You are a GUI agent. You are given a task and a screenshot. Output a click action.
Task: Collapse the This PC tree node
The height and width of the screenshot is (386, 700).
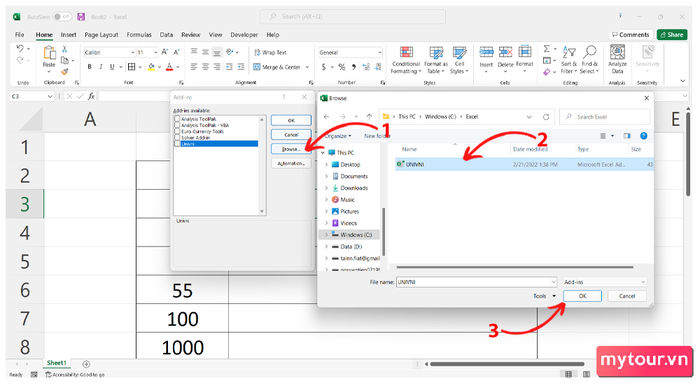coord(323,153)
